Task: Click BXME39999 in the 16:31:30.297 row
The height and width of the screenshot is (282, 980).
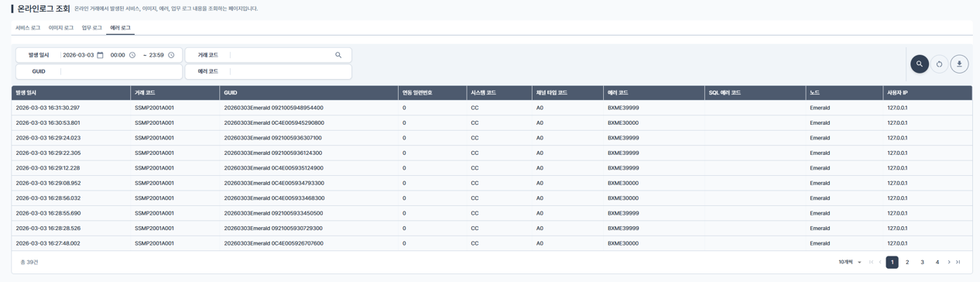Action: (x=623, y=108)
